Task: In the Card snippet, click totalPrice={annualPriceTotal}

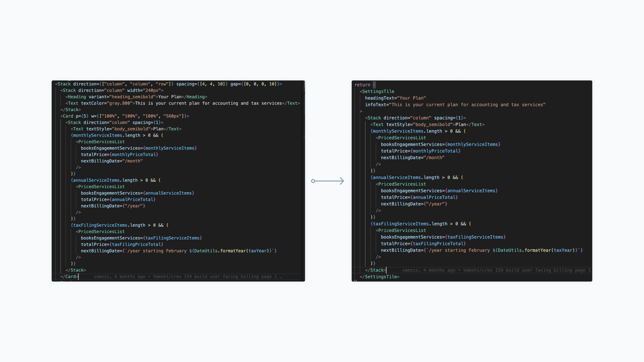Action: [118, 199]
